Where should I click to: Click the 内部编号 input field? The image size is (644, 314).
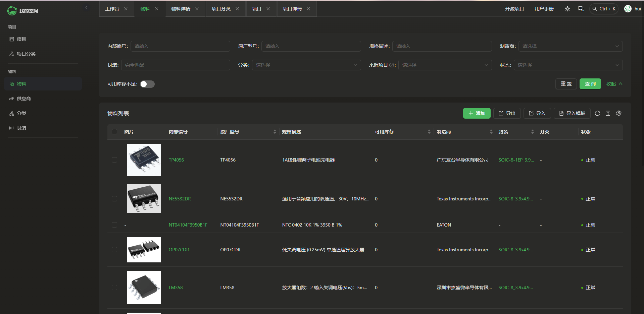click(180, 46)
